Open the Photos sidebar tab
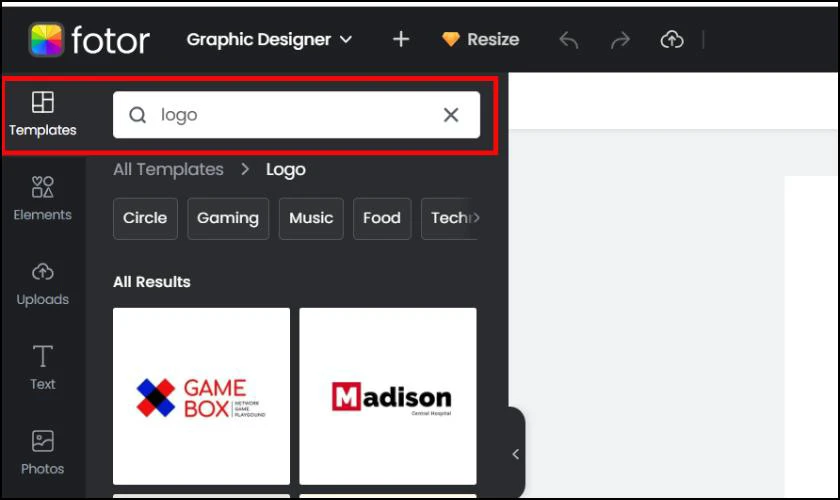The width and height of the screenshot is (840, 500). pyautogui.click(x=43, y=453)
